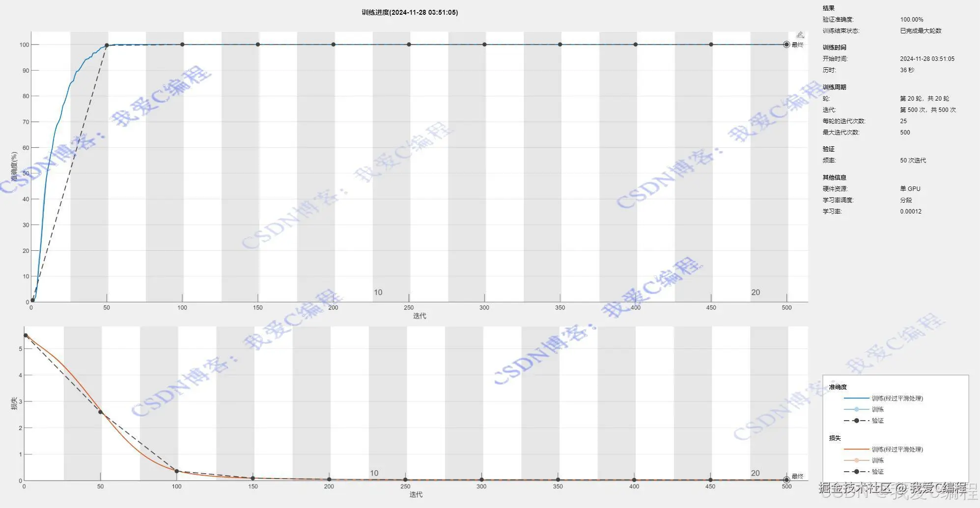
Task: Select loss validation point at iteration 50
Action: pos(101,412)
